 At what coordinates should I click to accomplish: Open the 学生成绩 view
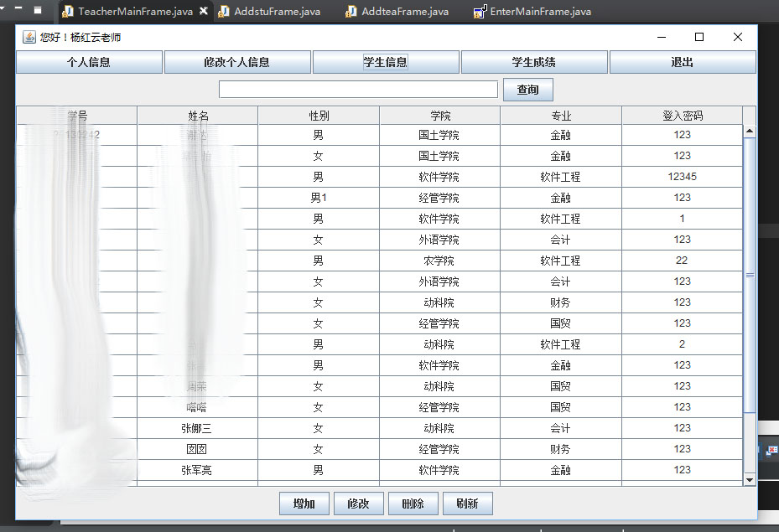534,62
